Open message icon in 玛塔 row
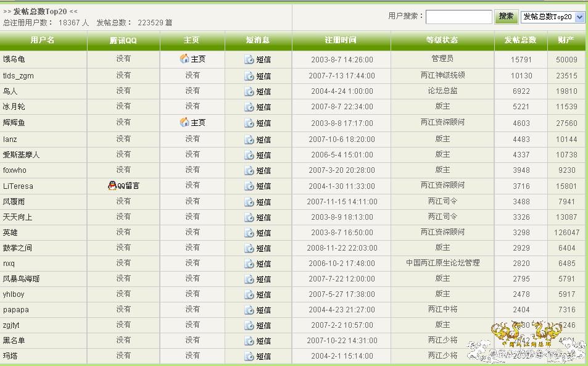 (249, 356)
